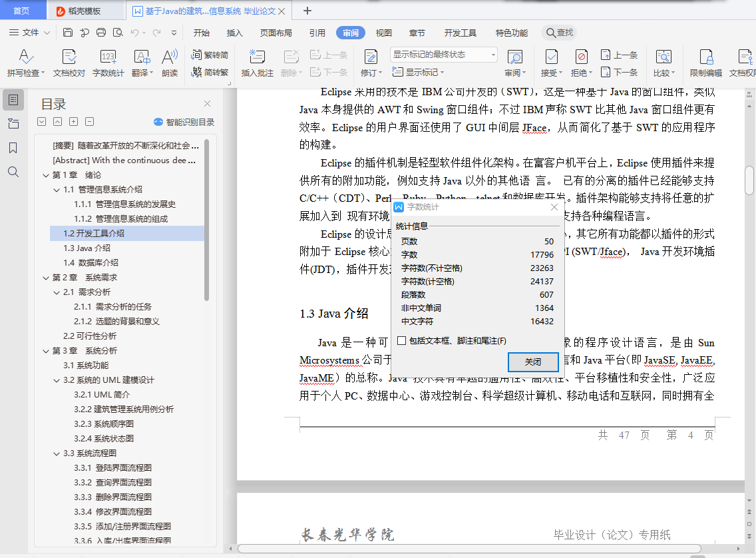756x558 pixels.
Task: Click the undo arrow icon
Action: [134, 33]
